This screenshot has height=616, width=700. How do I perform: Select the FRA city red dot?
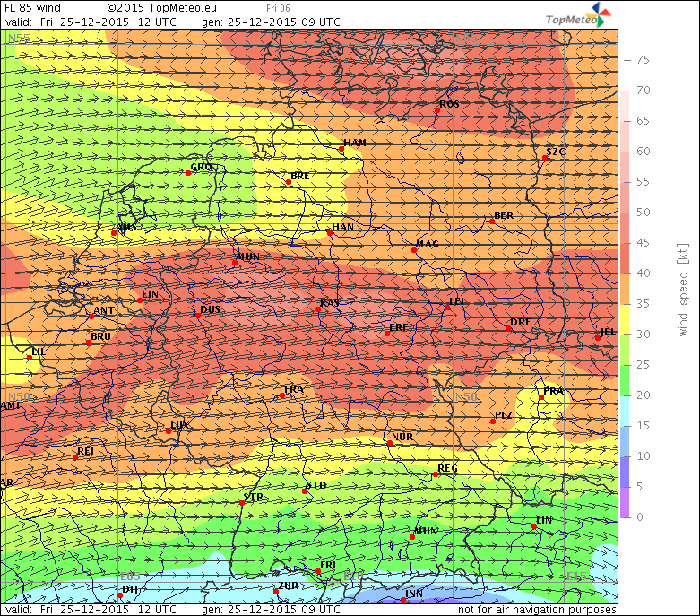[x=282, y=395]
